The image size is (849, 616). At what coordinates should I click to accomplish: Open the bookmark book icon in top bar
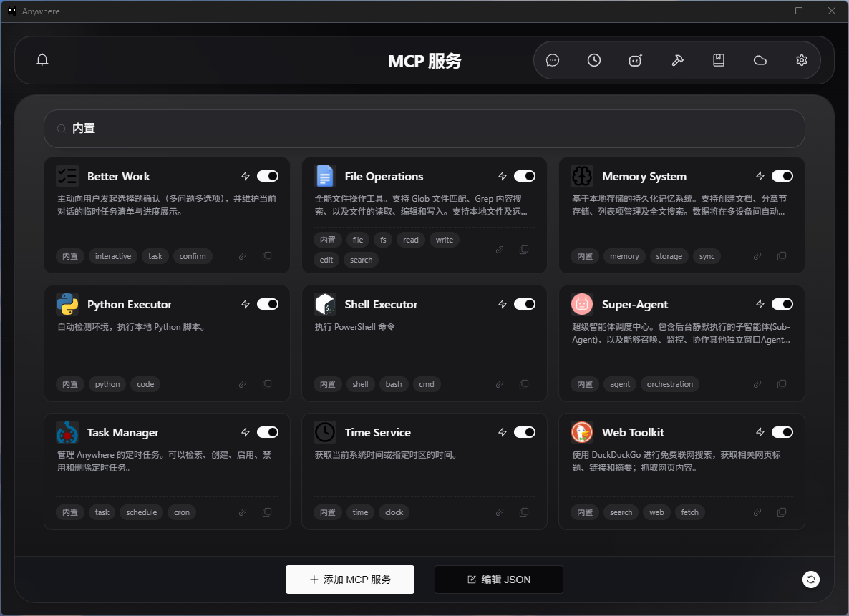pyautogui.click(x=719, y=60)
